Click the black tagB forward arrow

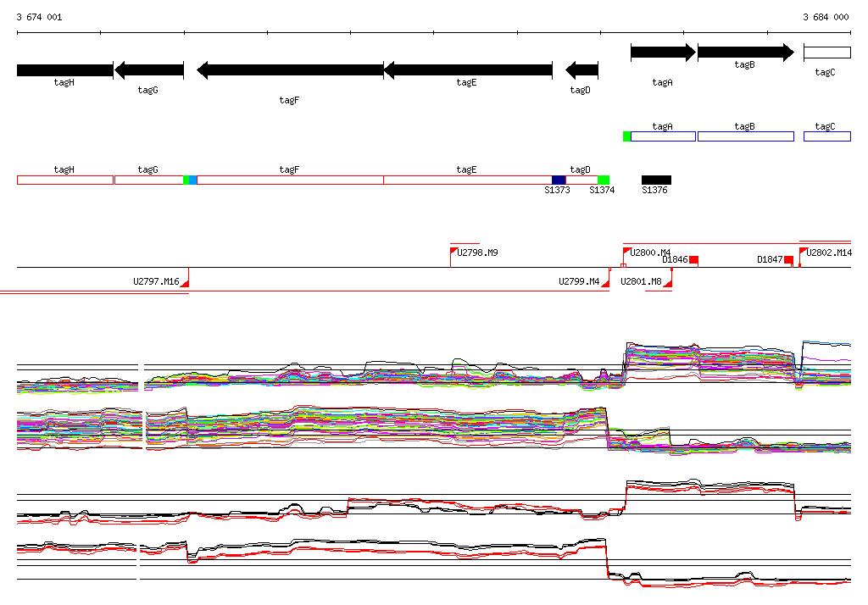tap(746, 53)
